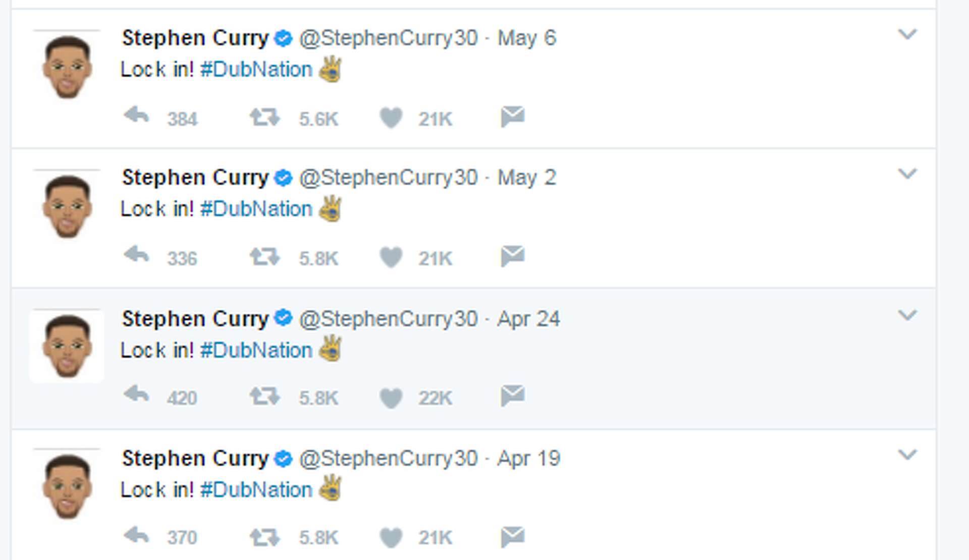Screen dimensions: 969x560
Task: Retweet the Apr 24 tweet
Action: 267,397
